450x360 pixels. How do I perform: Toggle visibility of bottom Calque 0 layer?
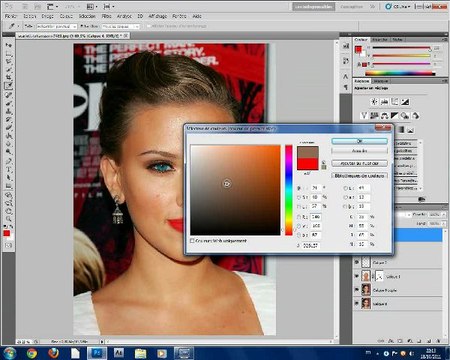(357, 304)
